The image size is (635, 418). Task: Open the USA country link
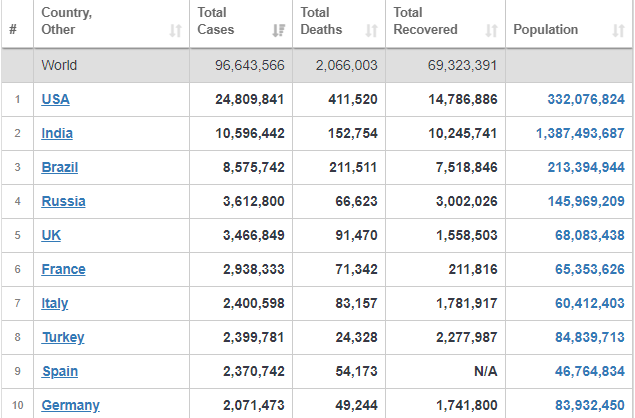(55, 99)
